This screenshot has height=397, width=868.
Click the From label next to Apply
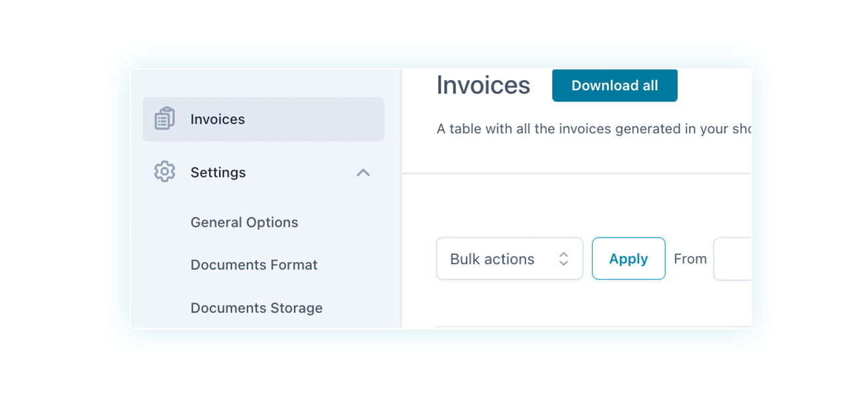point(690,259)
